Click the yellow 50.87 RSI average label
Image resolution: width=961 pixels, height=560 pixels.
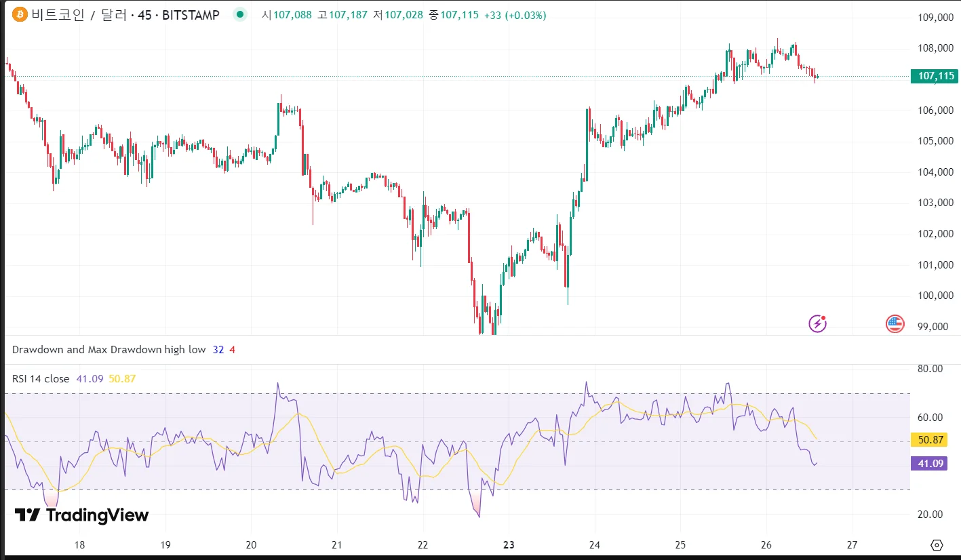[x=931, y=439]
